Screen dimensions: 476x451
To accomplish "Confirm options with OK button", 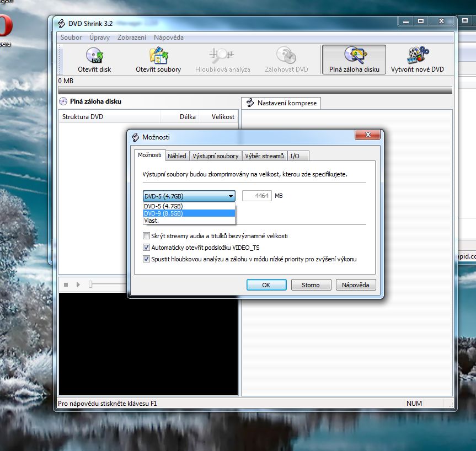I will pyautogui.click(x=266, y=285).
